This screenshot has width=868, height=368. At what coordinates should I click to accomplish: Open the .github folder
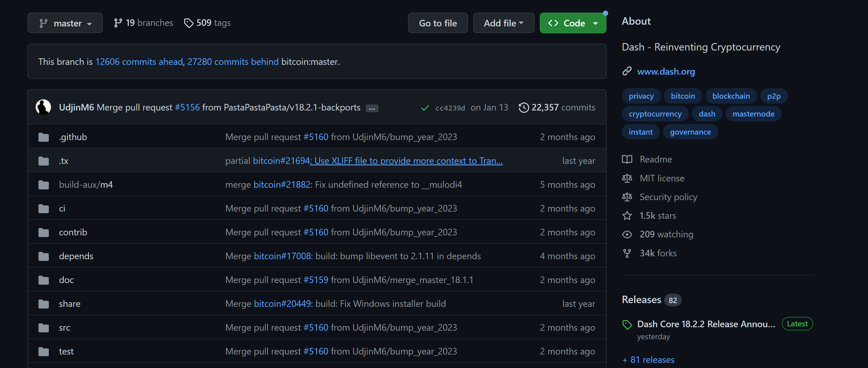[73, 137]
